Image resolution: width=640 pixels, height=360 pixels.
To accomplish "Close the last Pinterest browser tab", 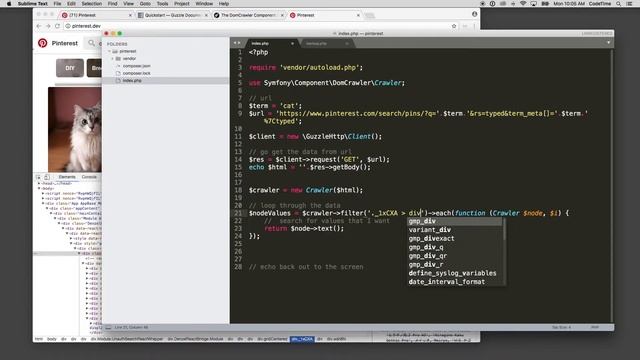I will (358, 15).
